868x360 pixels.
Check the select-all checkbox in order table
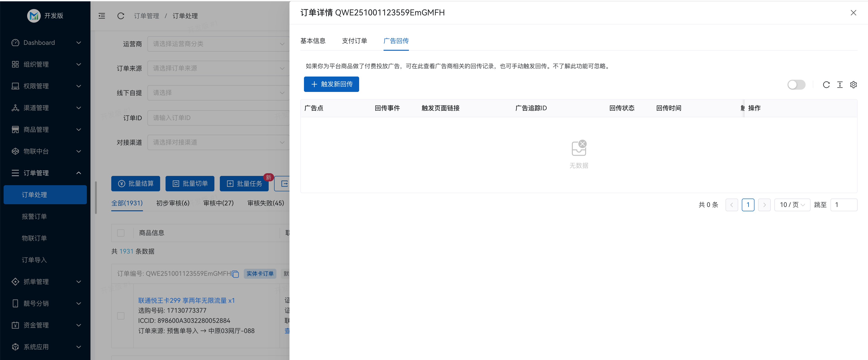[121, 233]
